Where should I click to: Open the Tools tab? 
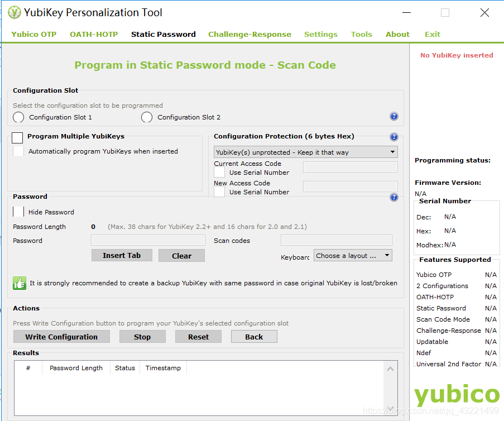(362, 35)
